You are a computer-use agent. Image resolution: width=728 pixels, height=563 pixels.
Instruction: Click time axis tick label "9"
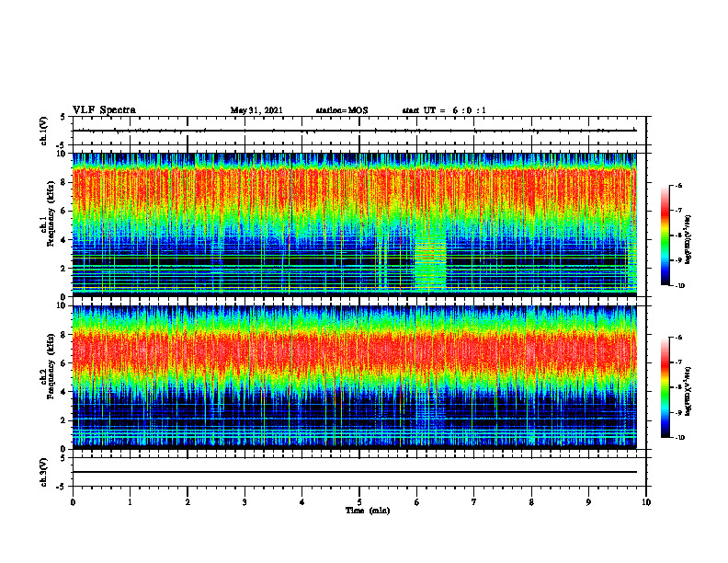[x=588, y=502]
